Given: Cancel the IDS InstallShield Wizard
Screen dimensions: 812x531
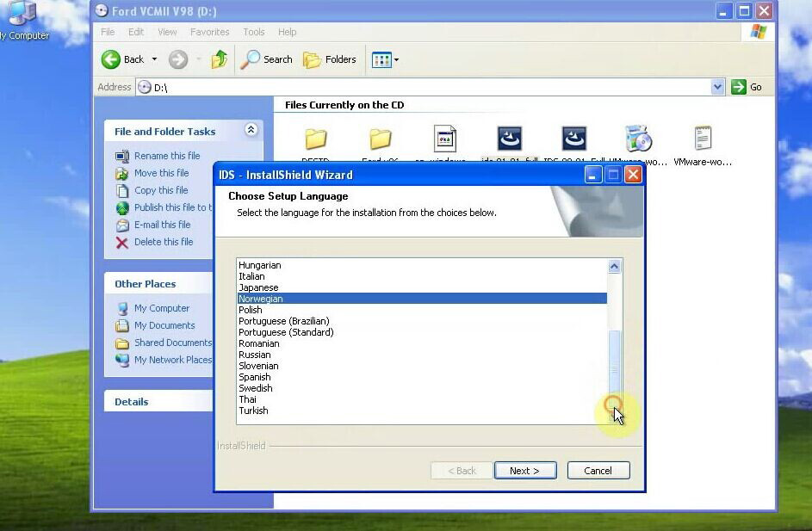Looking at the screenshot, I should [x=598, y=471].
